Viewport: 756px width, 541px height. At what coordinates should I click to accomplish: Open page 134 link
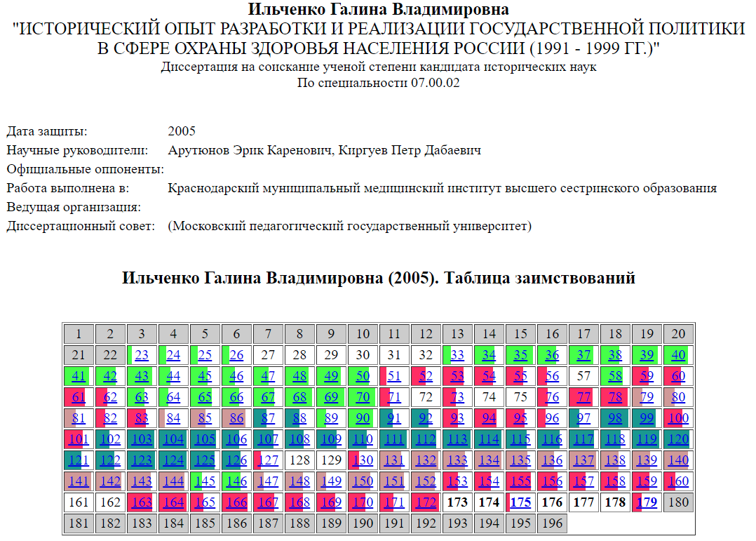click(x=489, y=460)
